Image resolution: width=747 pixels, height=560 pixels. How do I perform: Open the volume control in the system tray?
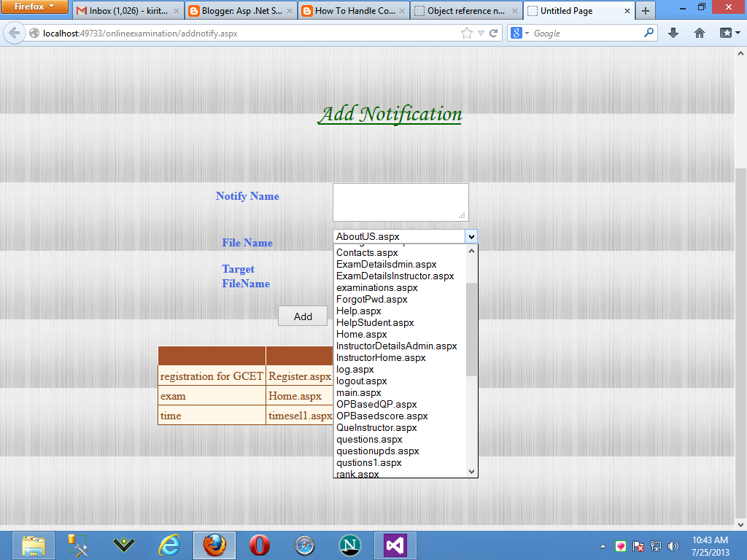(673, 545)
